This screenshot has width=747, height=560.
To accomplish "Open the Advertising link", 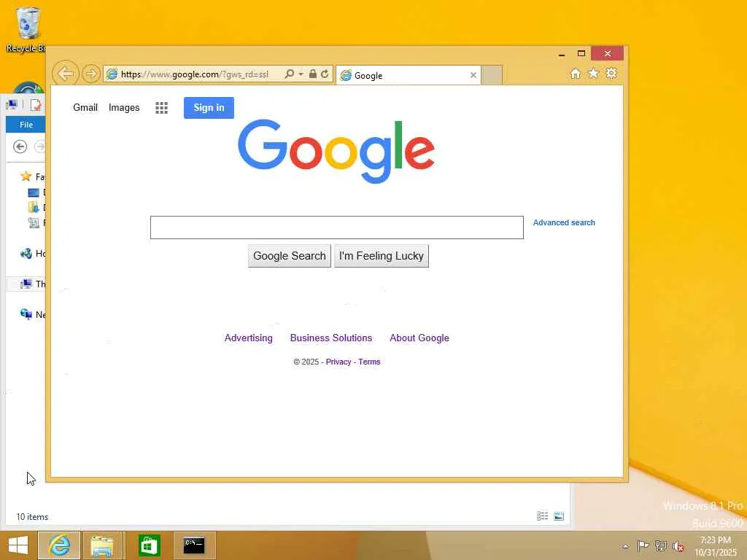I will click(249, 338).
